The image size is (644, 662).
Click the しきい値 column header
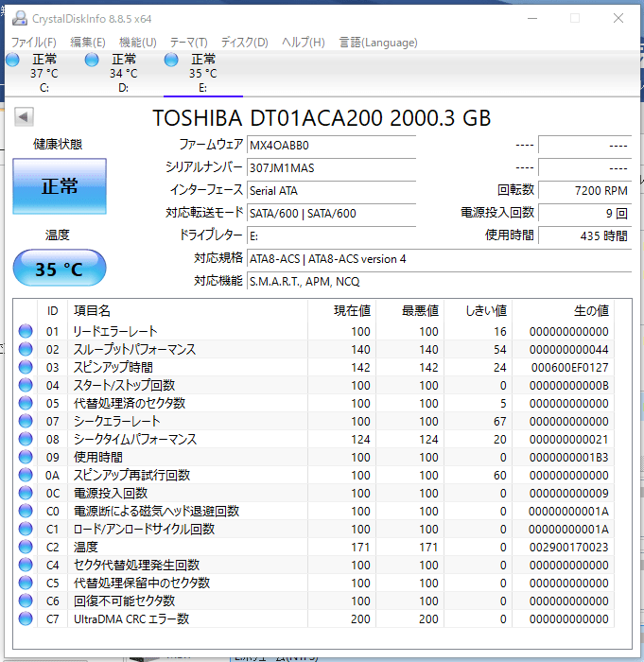point(478,311)
